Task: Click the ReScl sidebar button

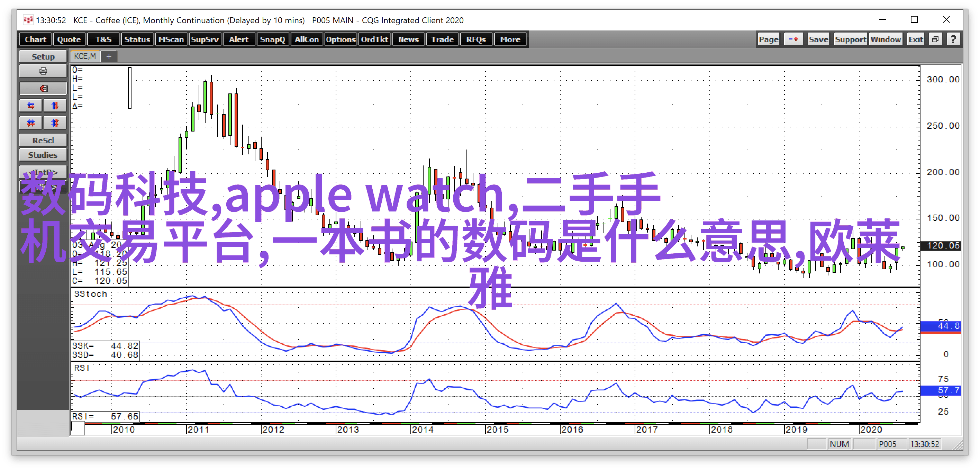Action: point(43,140)
